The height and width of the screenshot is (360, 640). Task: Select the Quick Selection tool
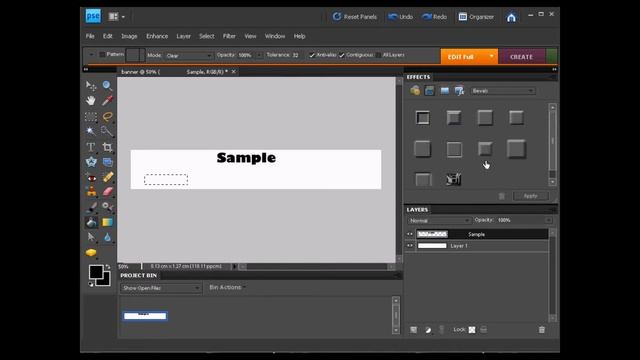coord(107,131)
